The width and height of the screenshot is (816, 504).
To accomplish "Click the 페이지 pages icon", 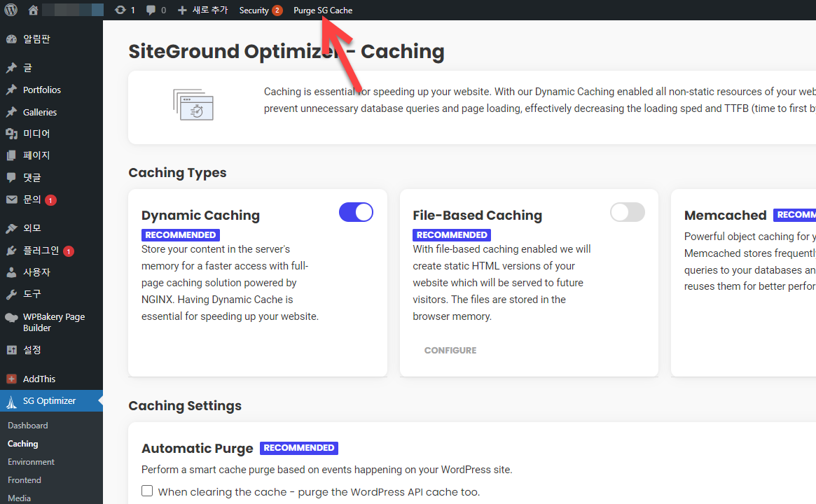I will (x=11, y=155).
